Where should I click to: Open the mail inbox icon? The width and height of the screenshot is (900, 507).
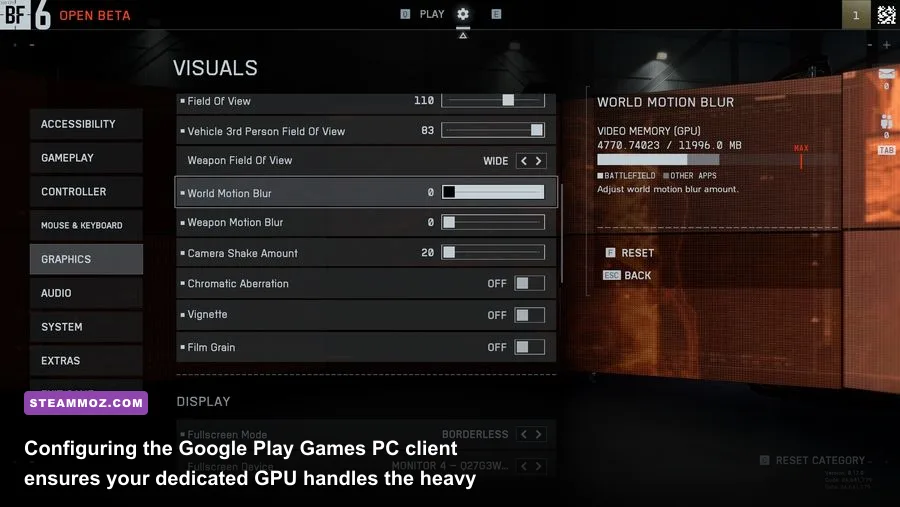pyautogui.click(x=886, y=73)
